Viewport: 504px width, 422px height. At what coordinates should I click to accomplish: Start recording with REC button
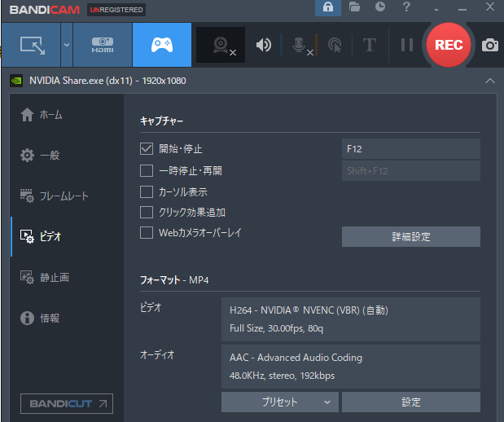pos(449,45)
